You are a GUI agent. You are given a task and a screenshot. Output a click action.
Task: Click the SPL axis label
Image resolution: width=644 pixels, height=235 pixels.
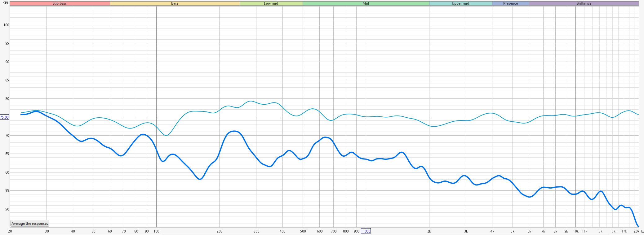6,3
